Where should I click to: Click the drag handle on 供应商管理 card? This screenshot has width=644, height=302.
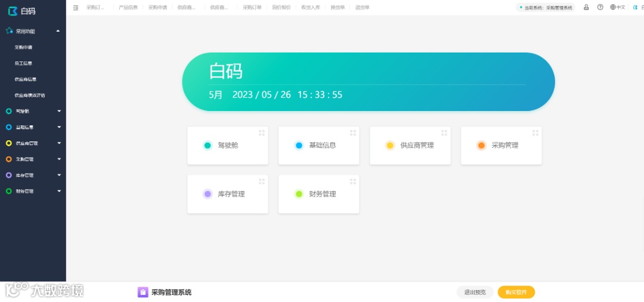tap(444, 132)
